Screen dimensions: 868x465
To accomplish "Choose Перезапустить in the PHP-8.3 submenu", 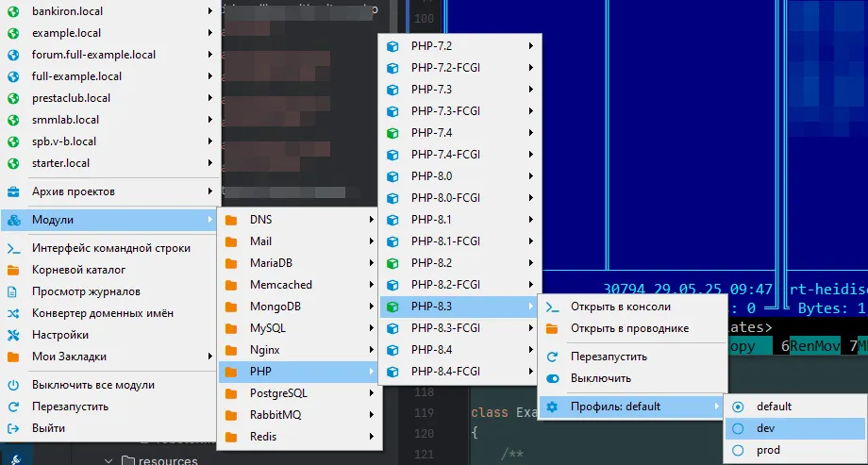I will [631, 357].
